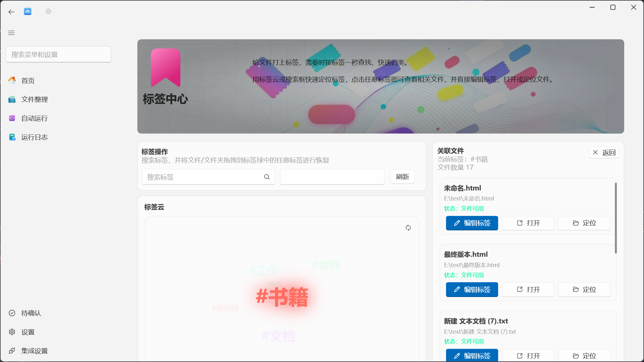Viewport: 644px width, 362px height.
Task: Locate 新建 文本文档 (7).txt in folder
Action: 584,355
